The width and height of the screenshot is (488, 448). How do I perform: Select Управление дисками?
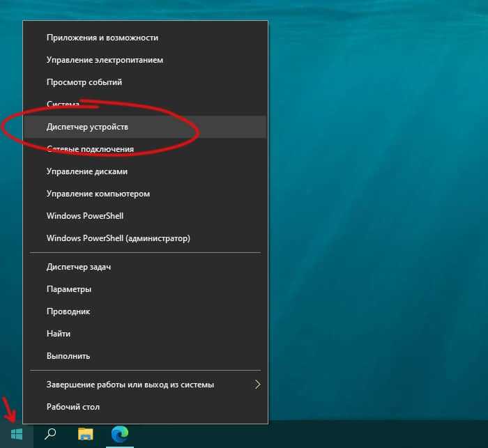(x=145, y=171)
